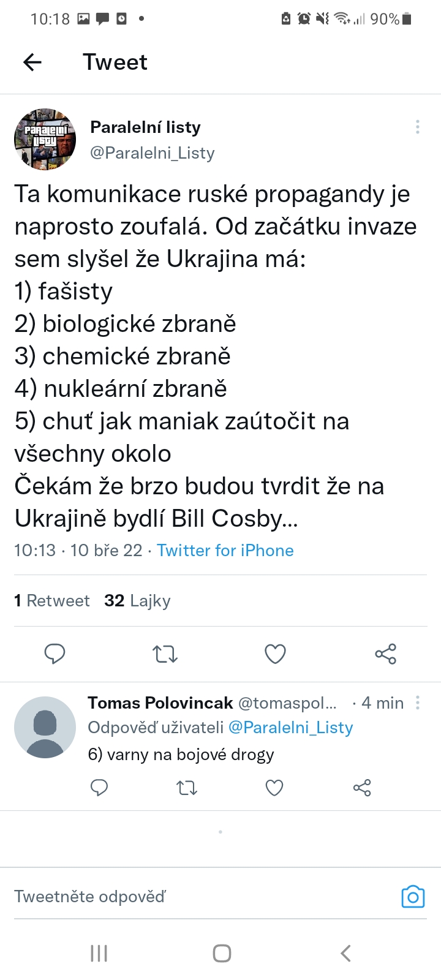441x980 pixels.
Task: Tap the back arrow in the Tweet header
Action: click(x=32, y=62)
